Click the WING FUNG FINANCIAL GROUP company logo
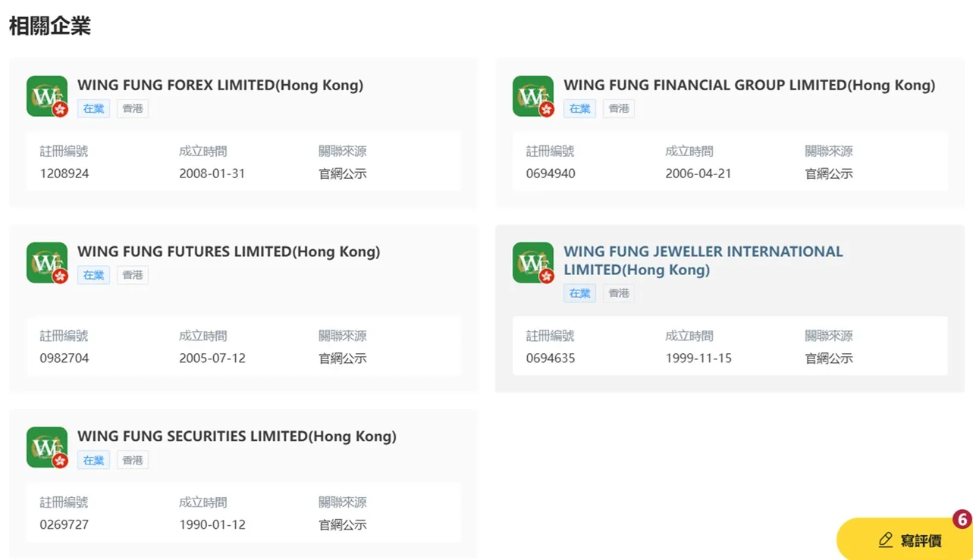The image size is (973, 560). point(533,96)
